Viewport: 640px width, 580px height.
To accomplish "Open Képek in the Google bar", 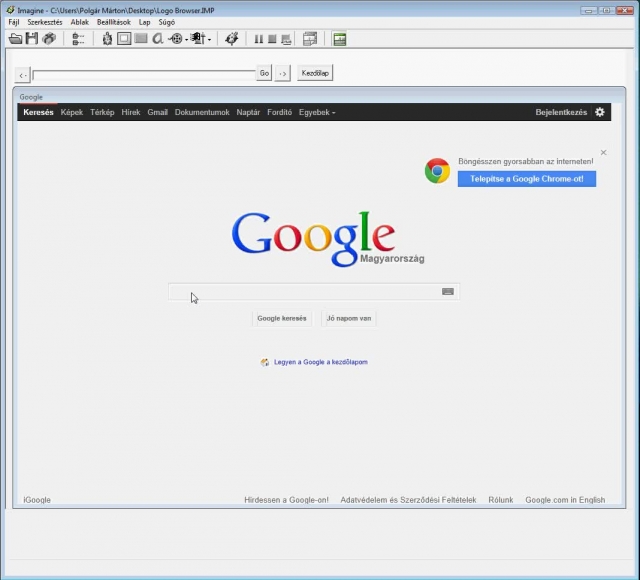I will (x=72, y=112).
